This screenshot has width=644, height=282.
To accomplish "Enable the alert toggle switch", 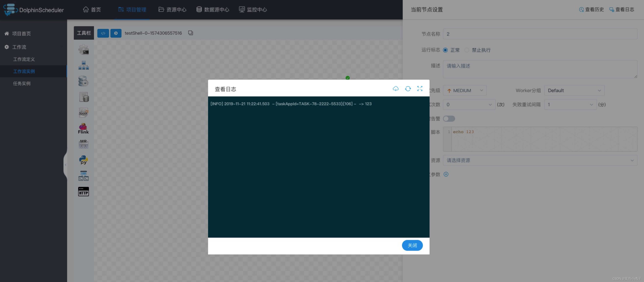I will [x=449, y=118].
